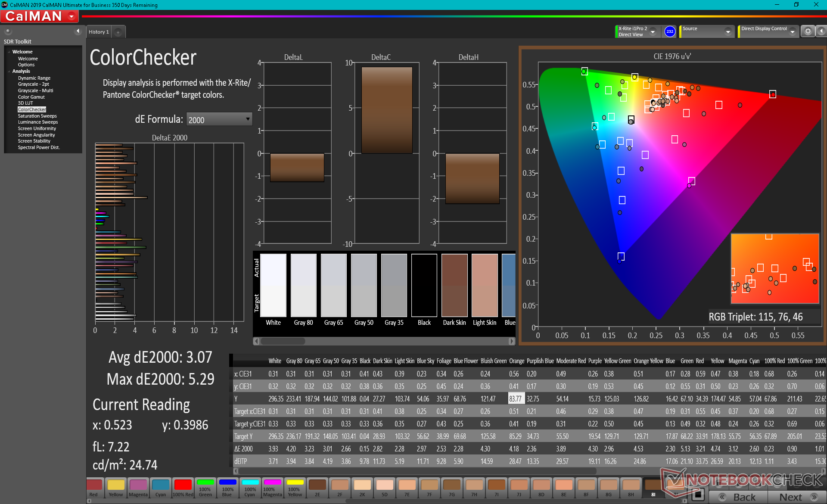
Task: Add a new history tab with plus
Action: 118,32
